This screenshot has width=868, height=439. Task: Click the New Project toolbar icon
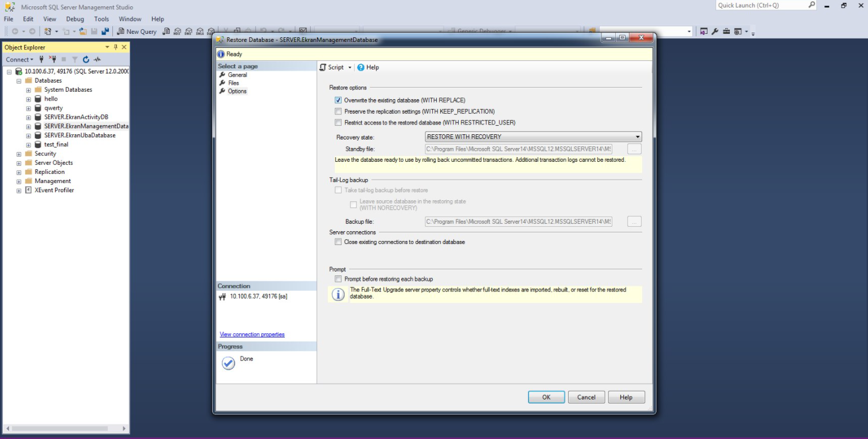tap(48, 32)
